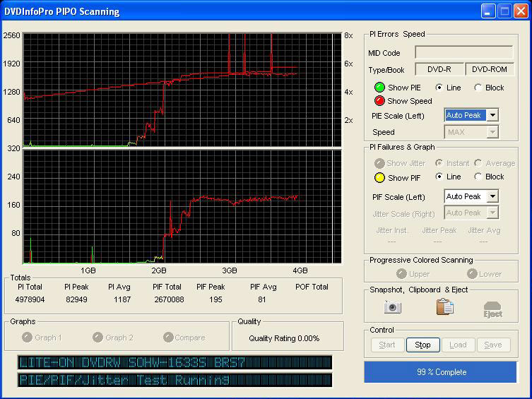Image resolution: width=532 pixels, height=399 pixels.
Task: Open the Speed MAX dropdown
Action: (x=492, y=132)
